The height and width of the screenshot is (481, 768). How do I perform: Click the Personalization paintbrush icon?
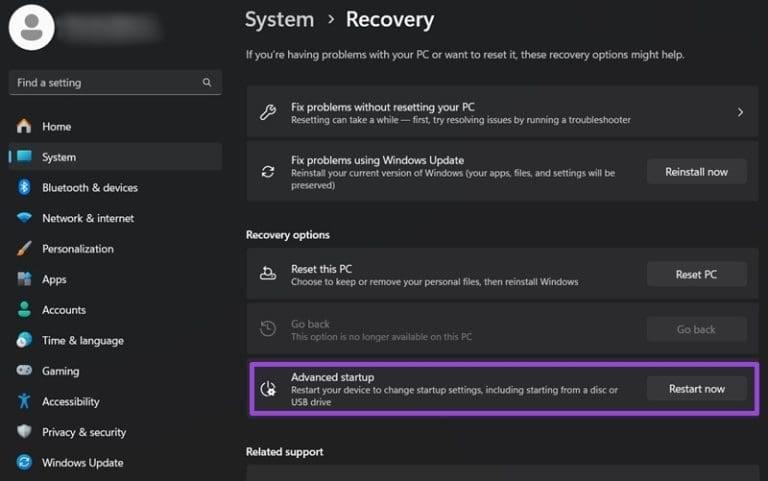24,248
